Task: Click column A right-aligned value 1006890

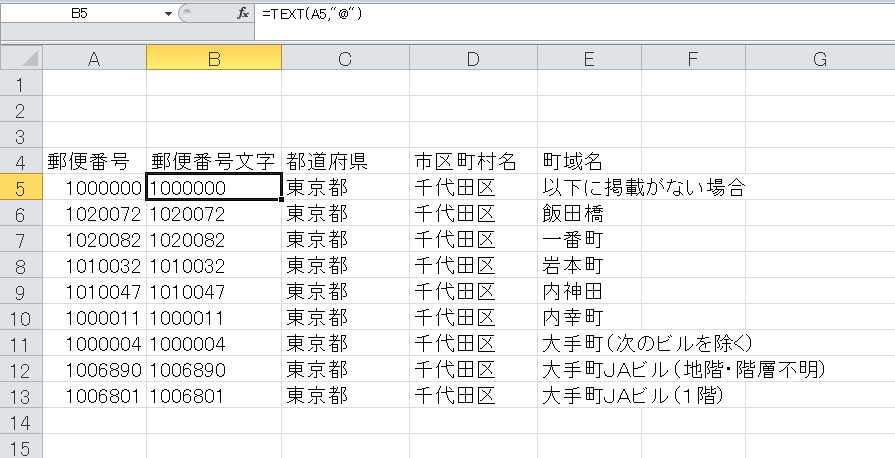Action: click(x=94, y=369)
